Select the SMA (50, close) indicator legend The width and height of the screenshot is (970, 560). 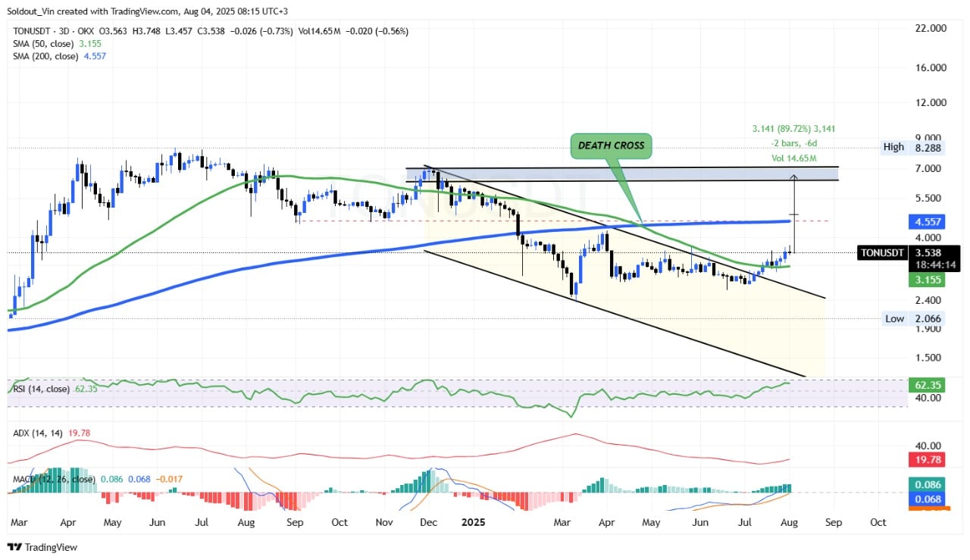(57, 44)
